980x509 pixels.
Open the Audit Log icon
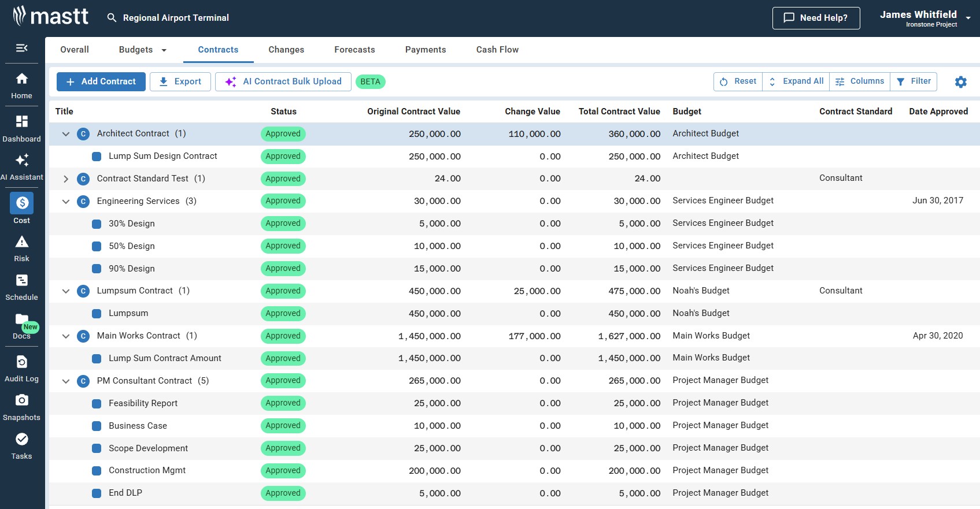21,362
